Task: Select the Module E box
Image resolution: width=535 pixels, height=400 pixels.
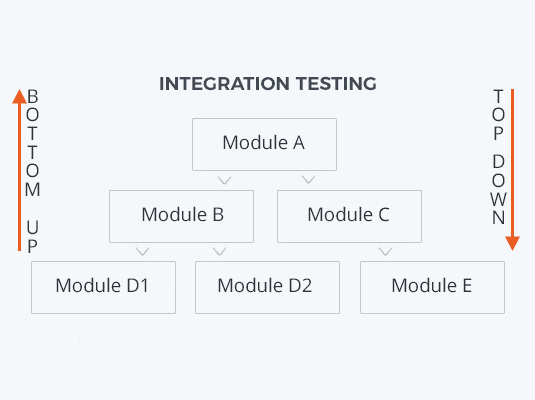Action: (432, 287)
